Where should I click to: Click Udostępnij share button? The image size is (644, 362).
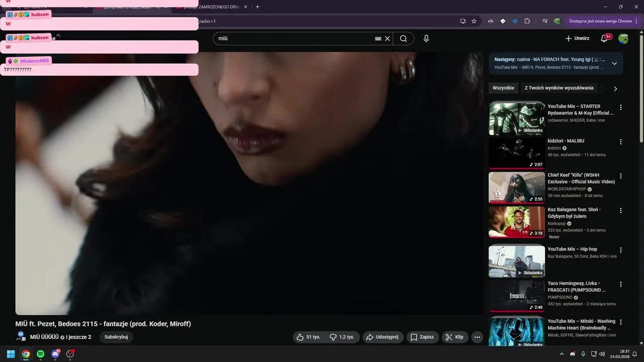382,337
